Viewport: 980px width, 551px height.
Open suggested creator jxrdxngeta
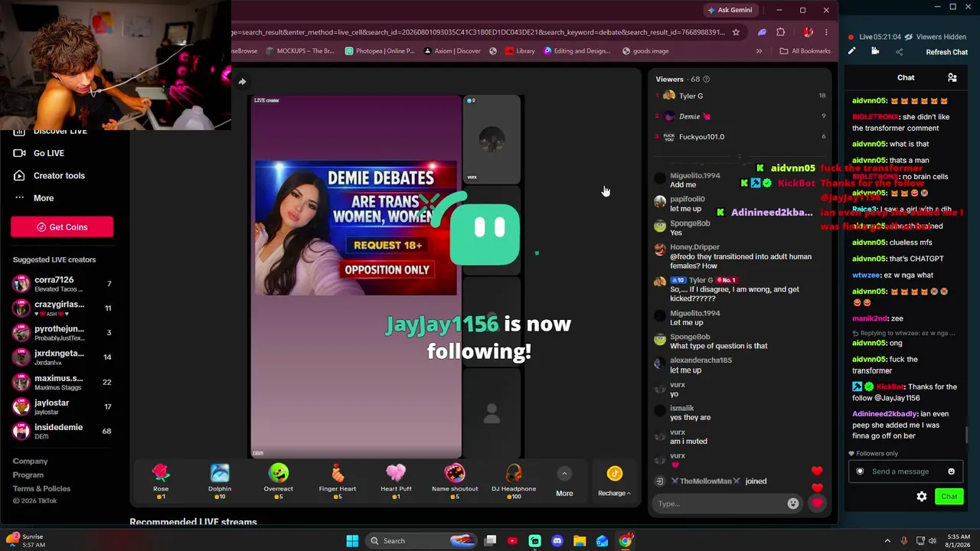coord(62,357)
